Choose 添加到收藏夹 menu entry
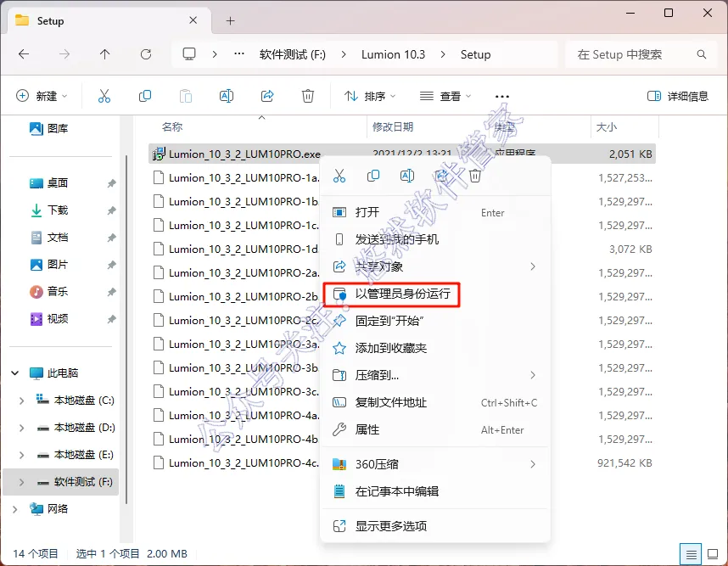The image size is (728, 566). coord(435,348)
